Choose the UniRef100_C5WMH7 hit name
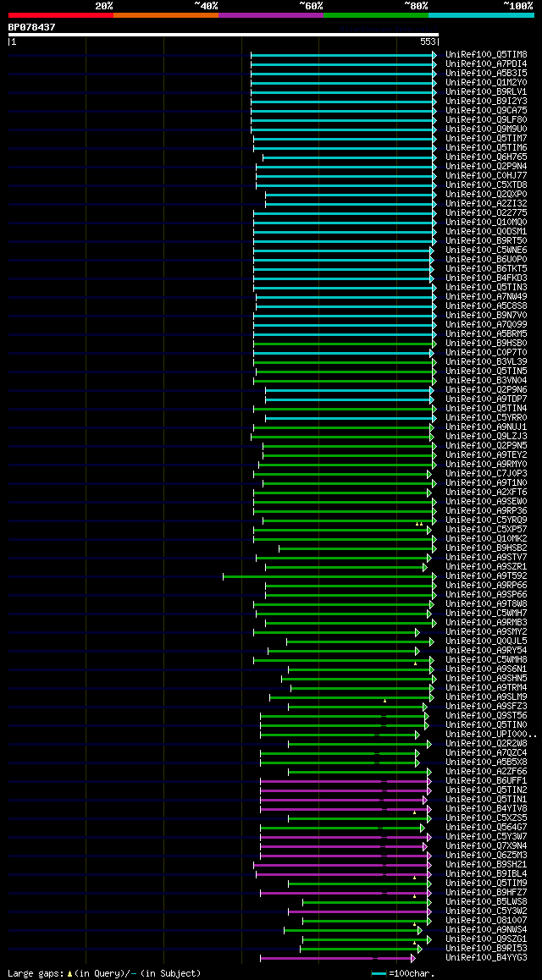The width and height of the screenshot is (542, 980). coord(486,613)
